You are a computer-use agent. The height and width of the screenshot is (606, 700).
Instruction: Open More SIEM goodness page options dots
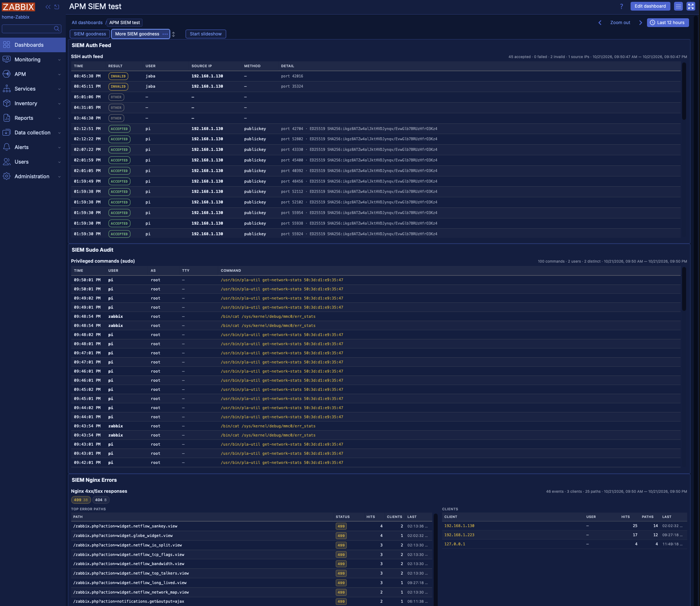point(165,34)
